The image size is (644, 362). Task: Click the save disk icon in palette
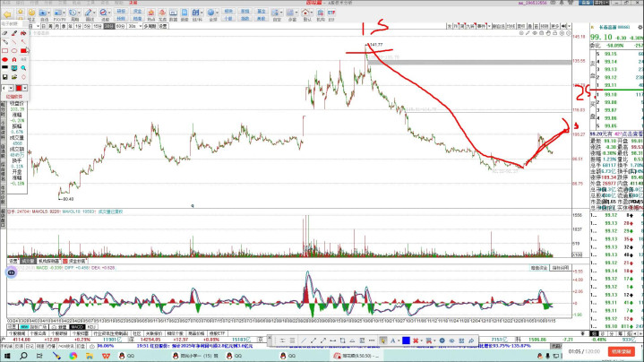(x=5, y=77)
